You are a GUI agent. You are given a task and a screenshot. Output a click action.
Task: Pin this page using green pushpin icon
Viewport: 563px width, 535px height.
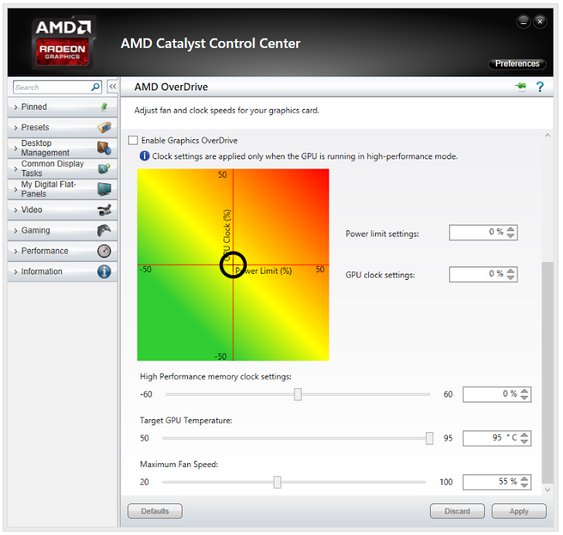[x=521, y=86]
